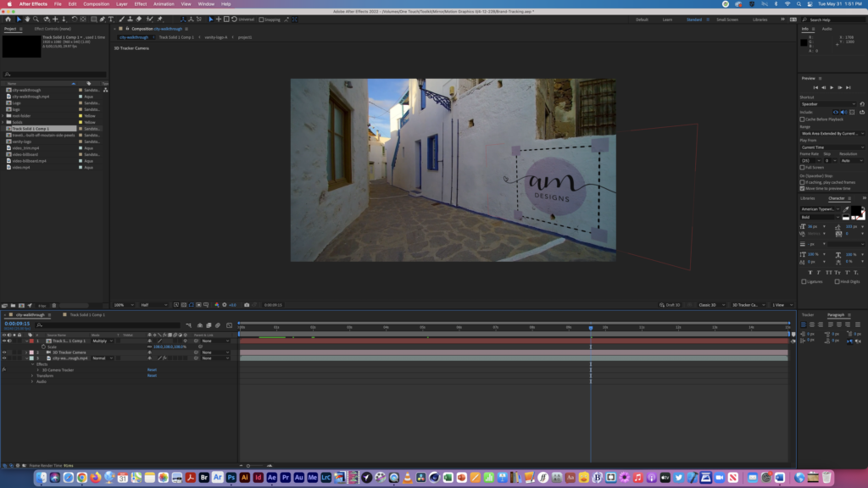Select the Hand tool in the toolbar
This screenshot has height=488, width=868.
point(27,19)
